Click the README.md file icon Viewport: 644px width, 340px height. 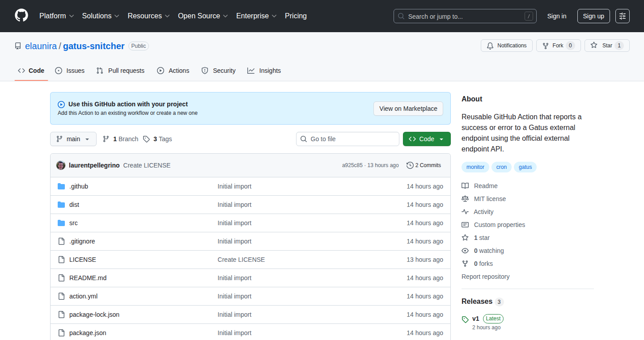(61, 278)
